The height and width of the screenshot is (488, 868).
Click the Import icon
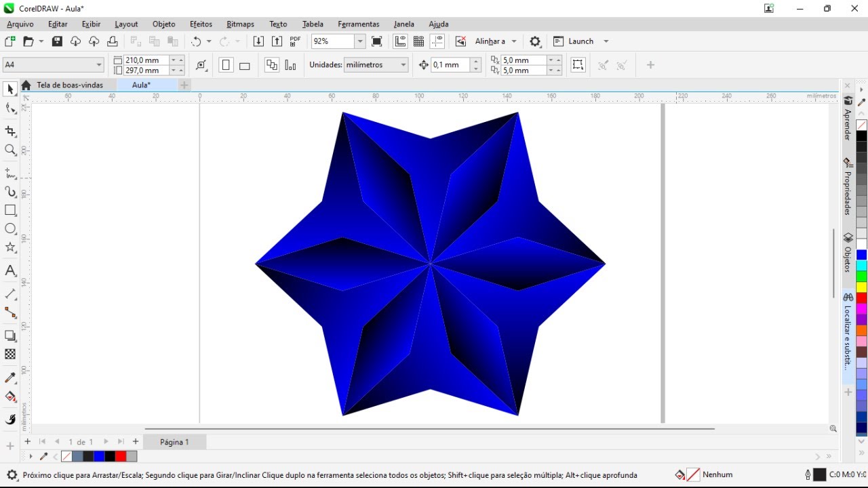258,41
